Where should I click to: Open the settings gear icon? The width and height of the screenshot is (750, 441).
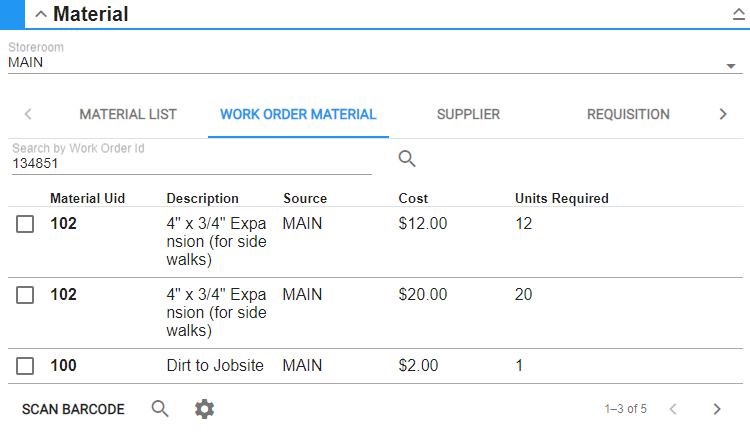coord(204,408)
